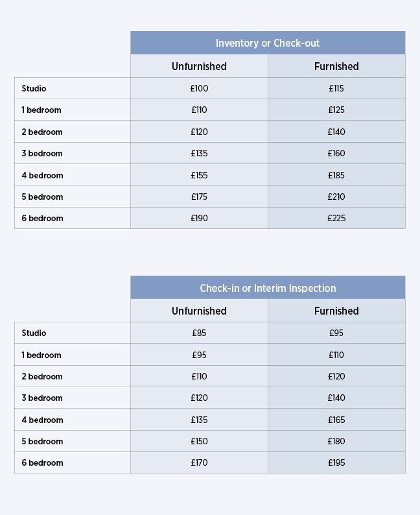Select the £155 unfurnished 4 bedroom price
Screen dimensions: 420x515
point(199,175)
